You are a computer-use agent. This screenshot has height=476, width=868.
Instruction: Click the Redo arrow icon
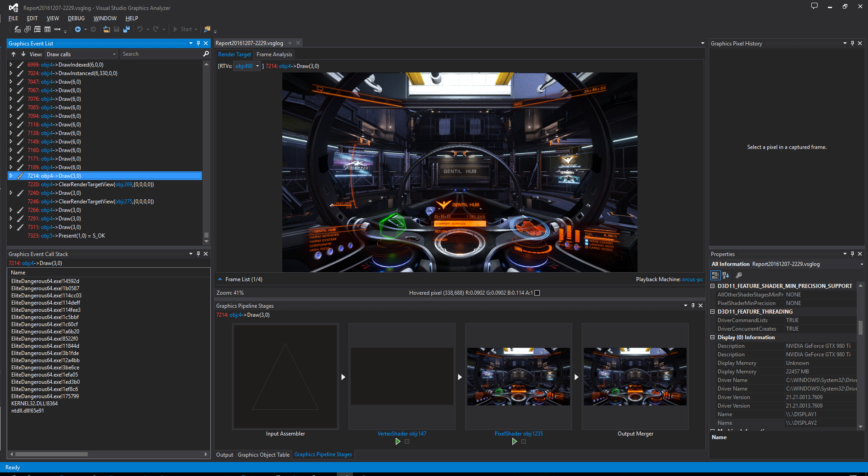click(156, 29)
